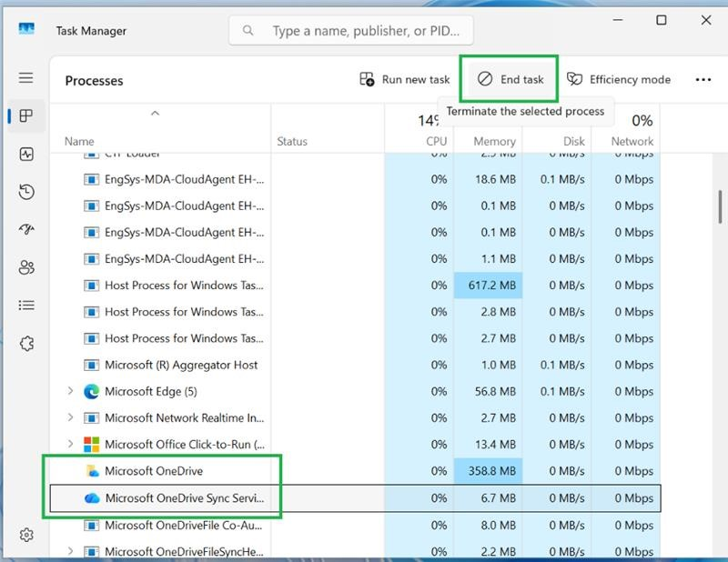The width and height of the screenshot is (728, 562).
Task: Click the search box to find processes
Action: (351, 31)
